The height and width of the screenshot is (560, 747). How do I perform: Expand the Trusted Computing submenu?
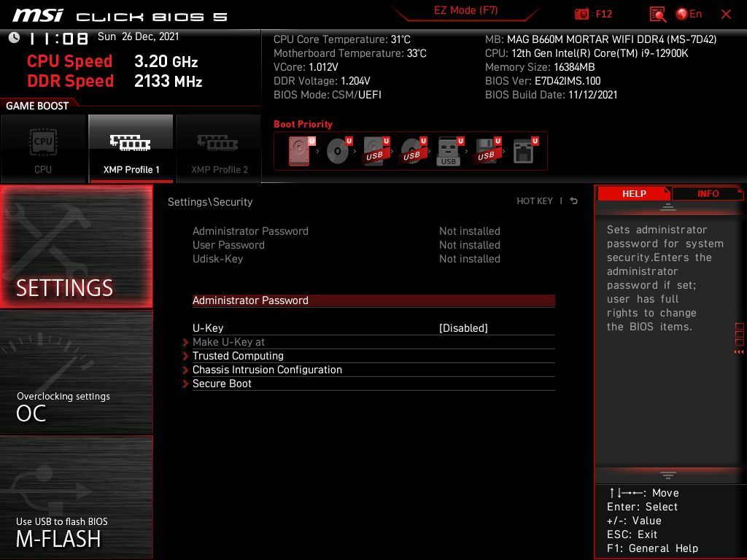(238, 356)
